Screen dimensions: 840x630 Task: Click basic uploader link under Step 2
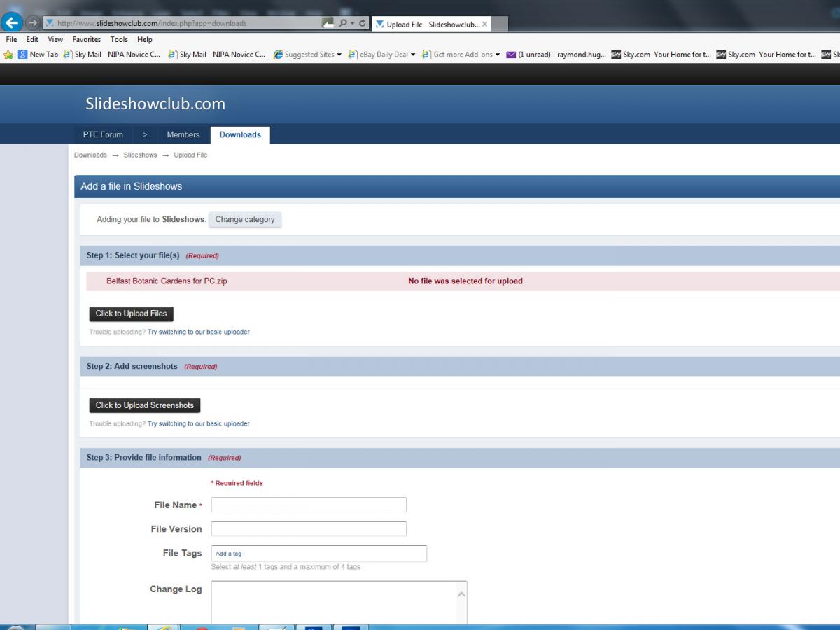coord(198,423)
